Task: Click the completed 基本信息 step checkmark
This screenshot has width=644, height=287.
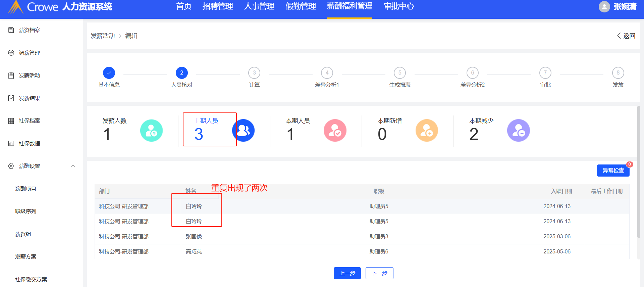Action: click(x=109, y=73)
